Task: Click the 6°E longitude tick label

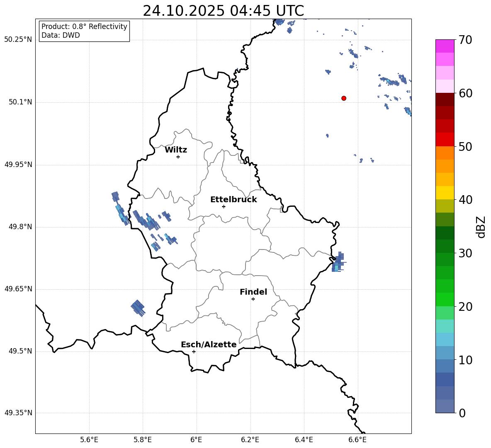Action: pos(196,440)
